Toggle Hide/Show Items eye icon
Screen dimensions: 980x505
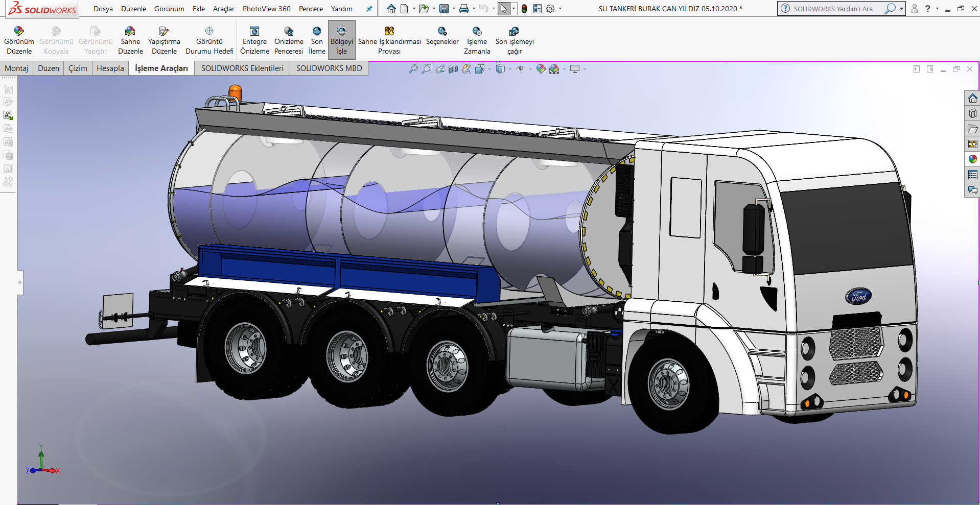(521, 69)
